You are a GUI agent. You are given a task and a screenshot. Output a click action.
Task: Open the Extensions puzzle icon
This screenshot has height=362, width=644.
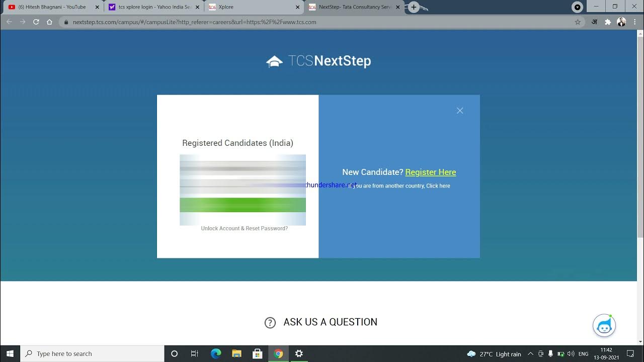pyautogui.click(x=608, y=22)
